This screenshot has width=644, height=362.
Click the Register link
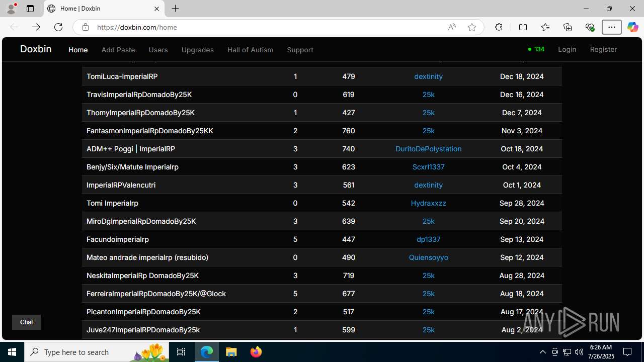603,49
